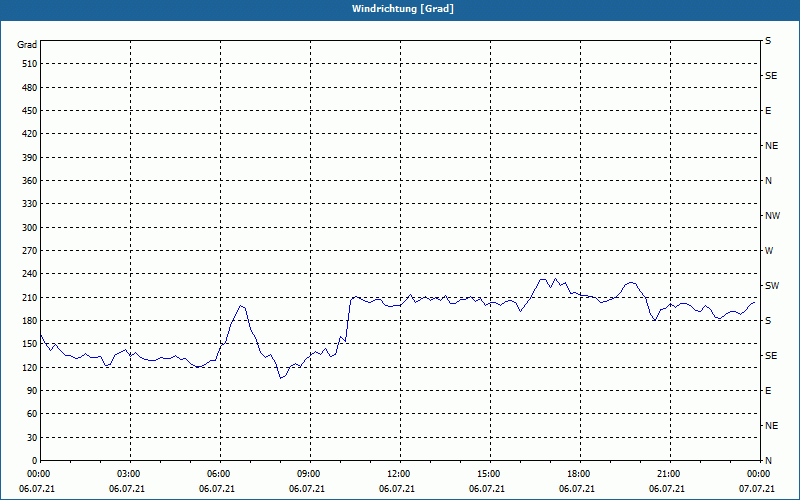Click the '06:00' time axis label

pyautogui.click(x=218, y=474)
